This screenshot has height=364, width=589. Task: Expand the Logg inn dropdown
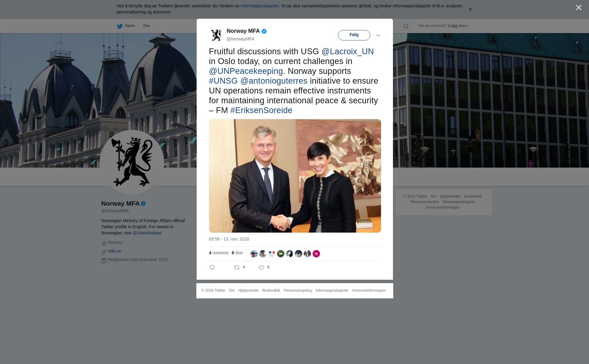[458, 26]
